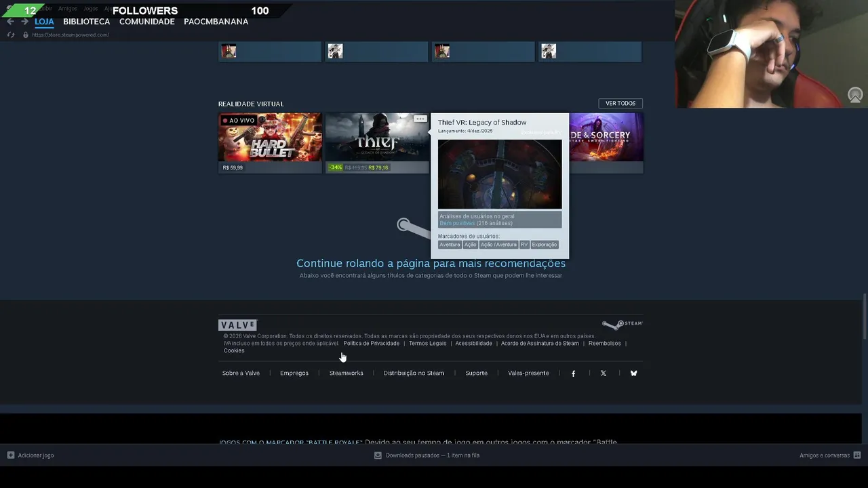This screenshot has width=868, height=488.
Task: Open the LOJA tab
Action: (x=44, y=22)
